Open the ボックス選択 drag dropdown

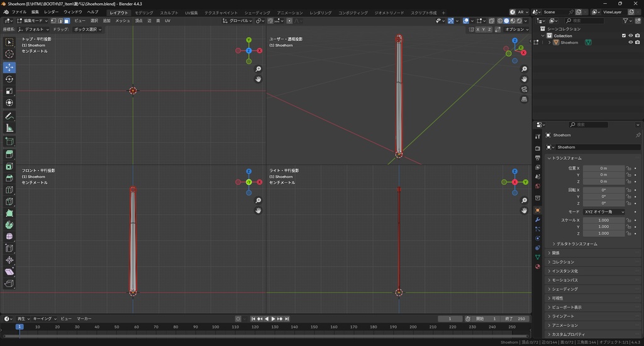coord(87,30)
